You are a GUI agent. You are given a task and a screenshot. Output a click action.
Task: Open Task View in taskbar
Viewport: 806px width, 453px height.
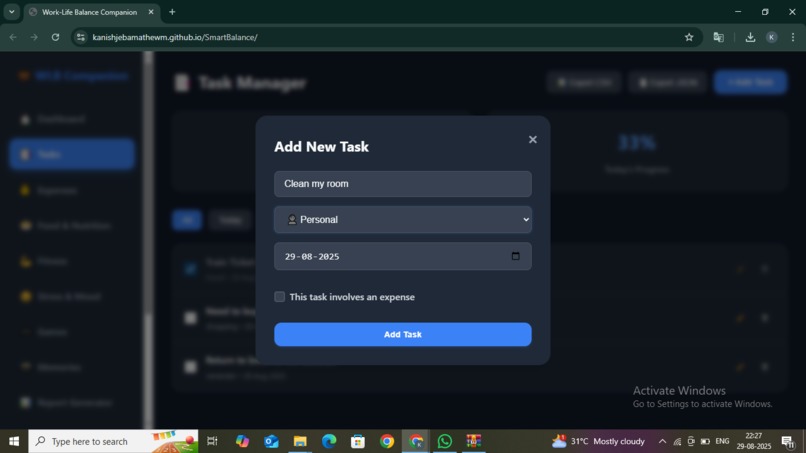click(x=212, y=441)
